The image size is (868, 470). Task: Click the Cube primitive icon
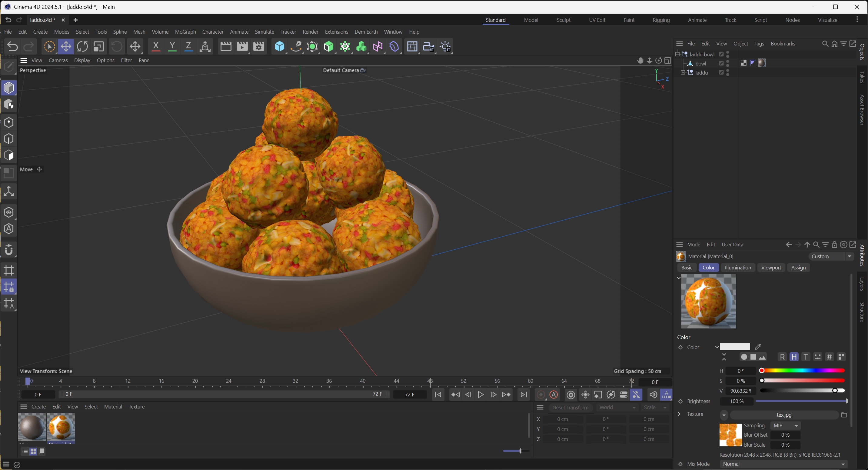[x=279, y=46]
